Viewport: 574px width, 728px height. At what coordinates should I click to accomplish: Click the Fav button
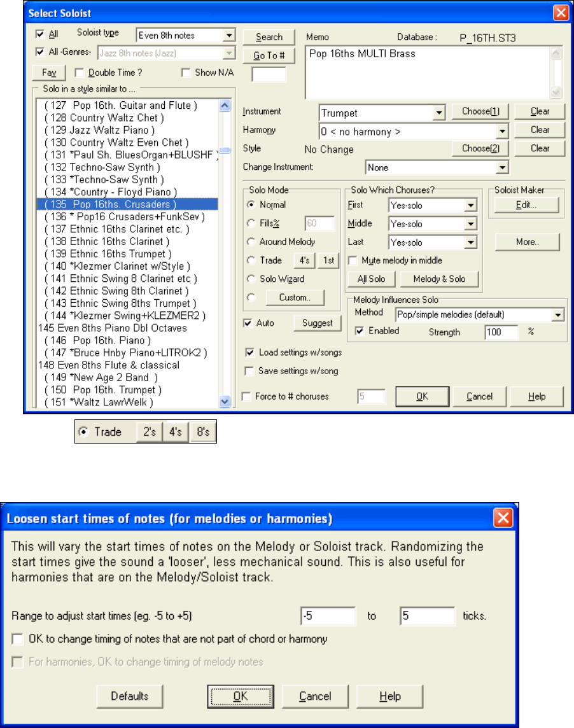pos(49,73)
